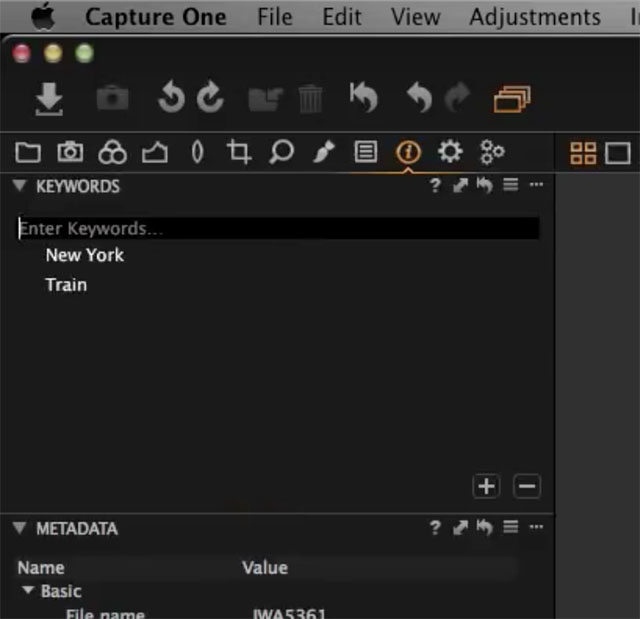Open Keywords presets list icon

tap(511, 185)
